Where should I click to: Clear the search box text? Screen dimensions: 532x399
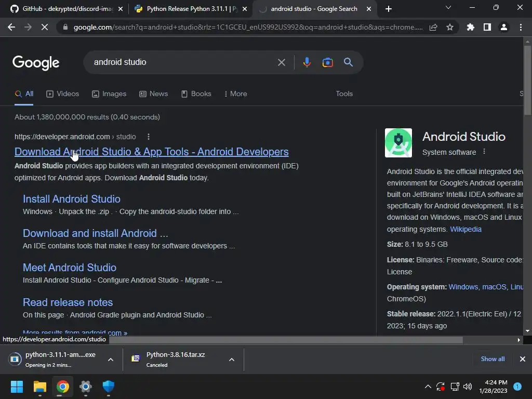(281, 62)
